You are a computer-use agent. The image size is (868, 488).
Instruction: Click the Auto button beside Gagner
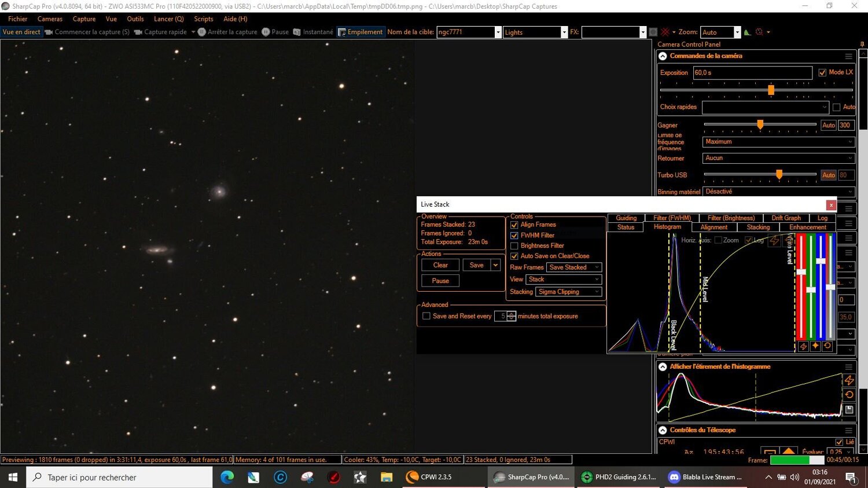[829, 125]
